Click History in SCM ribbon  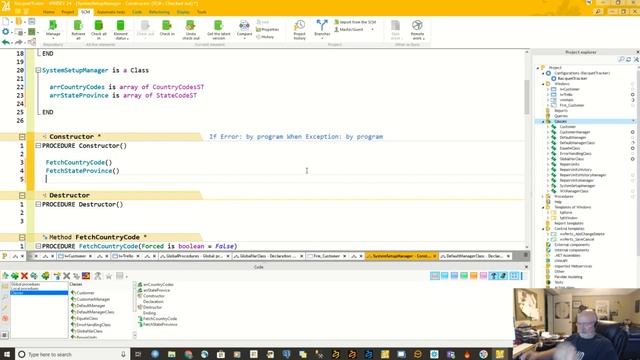click(x=265, y=37)
